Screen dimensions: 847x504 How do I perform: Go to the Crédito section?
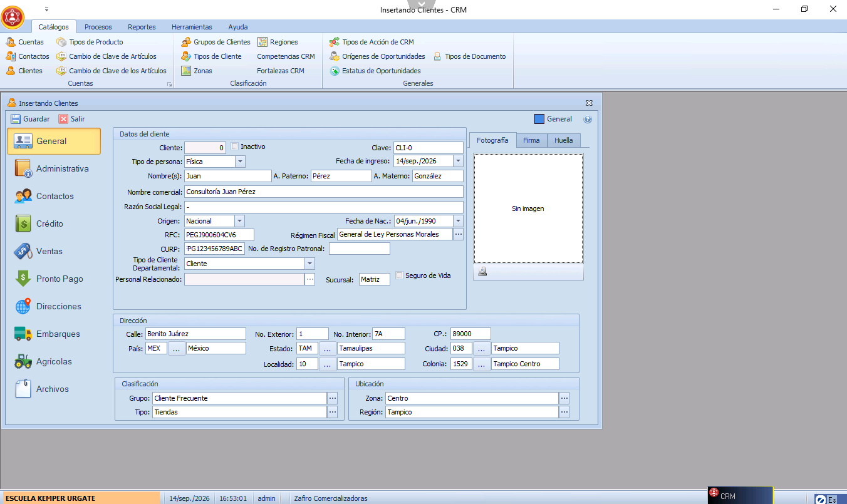(54, 224)
